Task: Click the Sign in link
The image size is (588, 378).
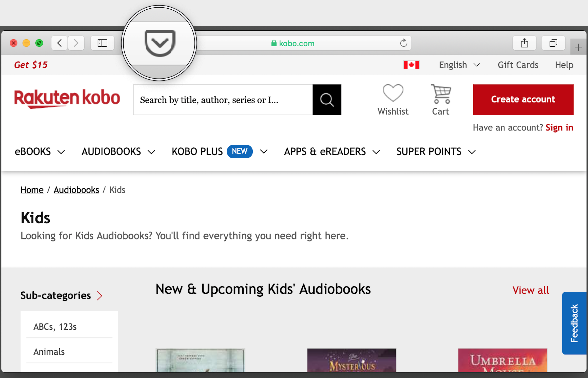Action: point(560,127)
